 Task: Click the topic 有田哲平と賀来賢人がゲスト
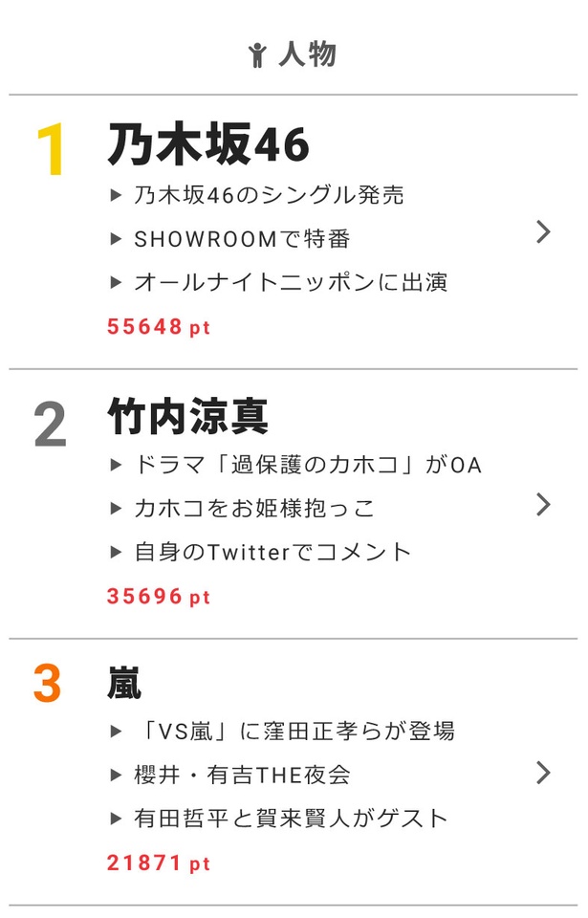pos(291,819)
